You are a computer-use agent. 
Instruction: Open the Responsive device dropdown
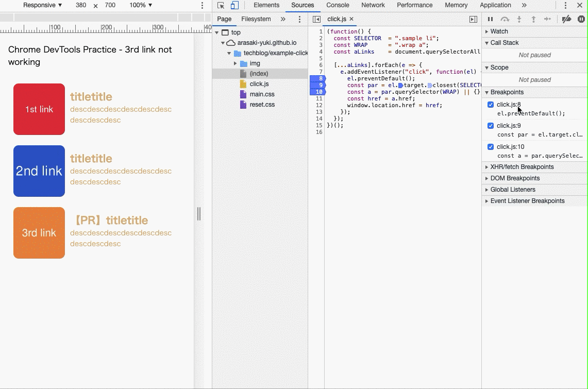(42, 5)
